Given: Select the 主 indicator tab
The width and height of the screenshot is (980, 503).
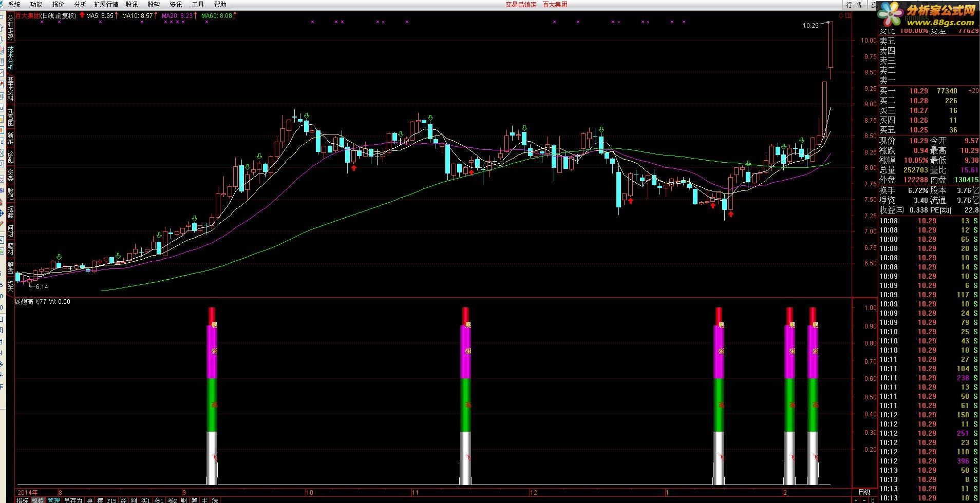Looking at the screenshot, I should click(204, 500).
